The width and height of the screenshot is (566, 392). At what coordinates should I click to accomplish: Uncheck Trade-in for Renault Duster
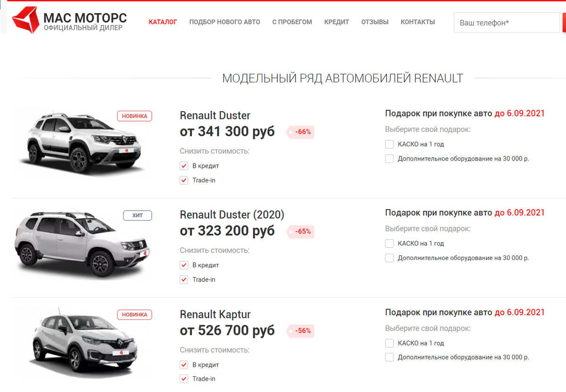(184, 180)
